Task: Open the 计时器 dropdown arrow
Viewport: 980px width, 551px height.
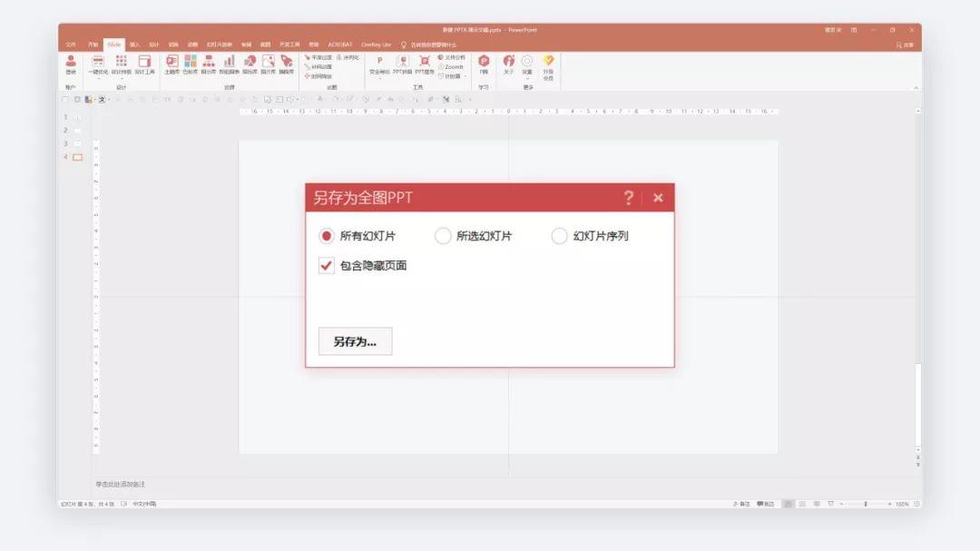Action: (x=465, y=74)
